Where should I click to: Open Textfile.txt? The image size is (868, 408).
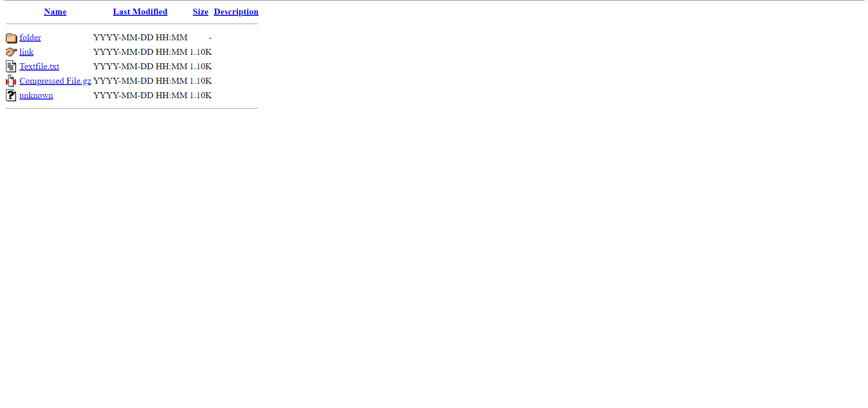click(x=39, y=66)
